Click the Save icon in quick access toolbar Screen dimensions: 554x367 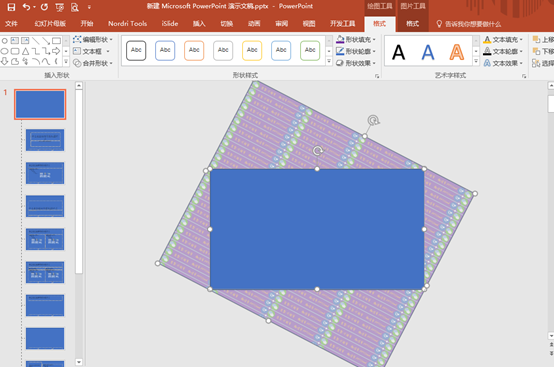click(11, 7)
